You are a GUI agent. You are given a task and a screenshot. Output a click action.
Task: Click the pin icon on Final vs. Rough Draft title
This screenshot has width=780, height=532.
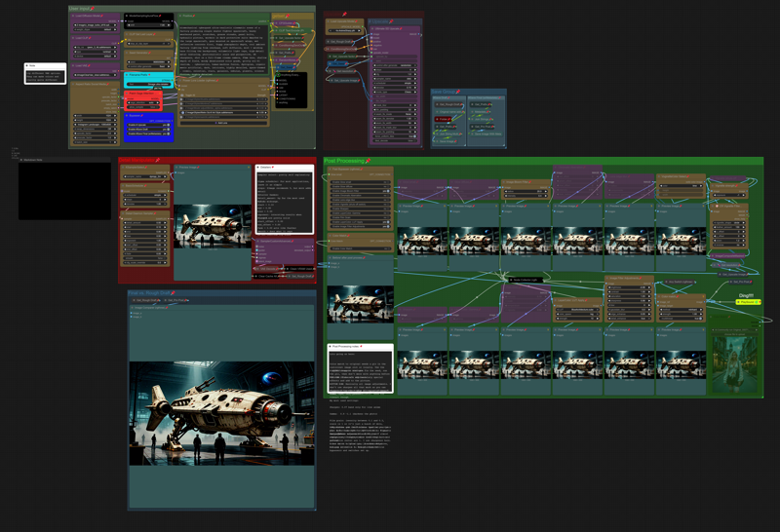[173, 293]
